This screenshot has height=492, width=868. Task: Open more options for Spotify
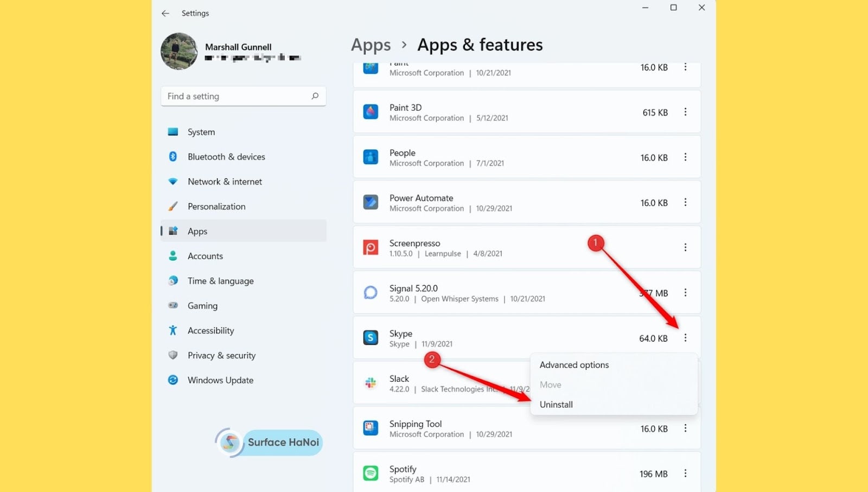(x=685, y=474)
